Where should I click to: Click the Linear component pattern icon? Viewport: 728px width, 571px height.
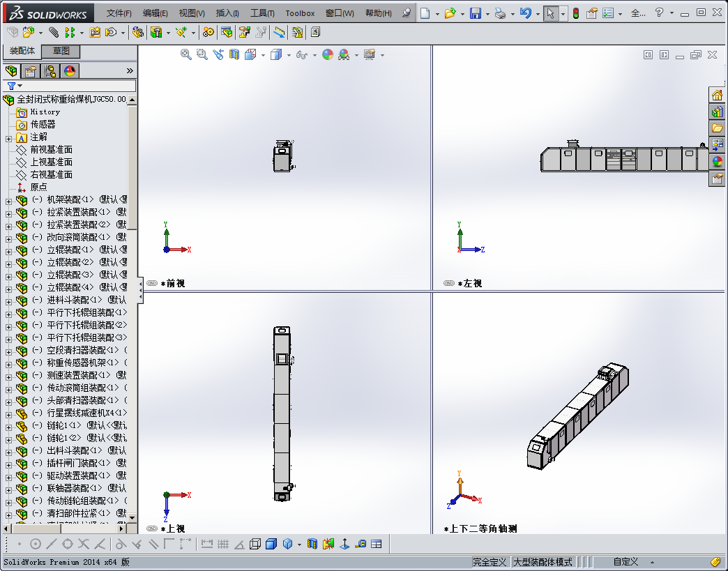(x=70, y=32)
